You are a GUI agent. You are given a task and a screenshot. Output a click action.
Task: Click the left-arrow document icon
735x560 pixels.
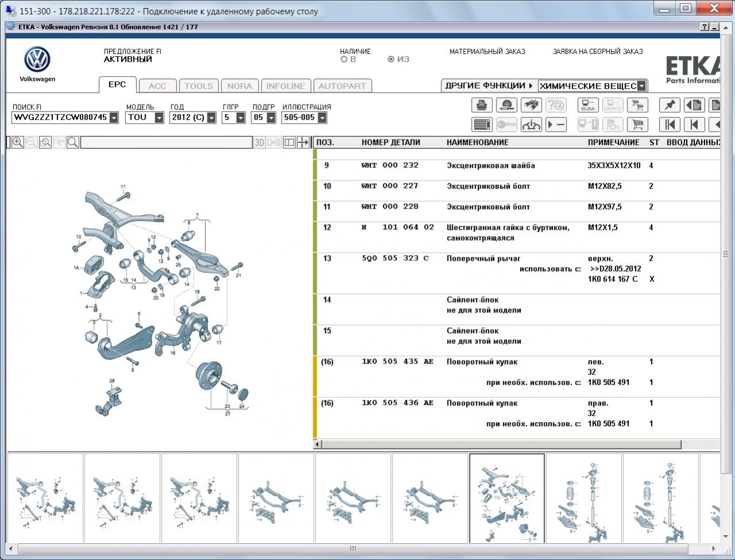[x=694, y=105]
